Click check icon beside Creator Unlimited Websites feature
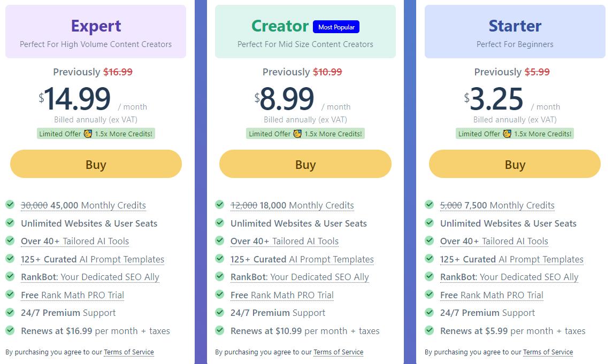The image size is (613, 364). (x=220, y=223)
